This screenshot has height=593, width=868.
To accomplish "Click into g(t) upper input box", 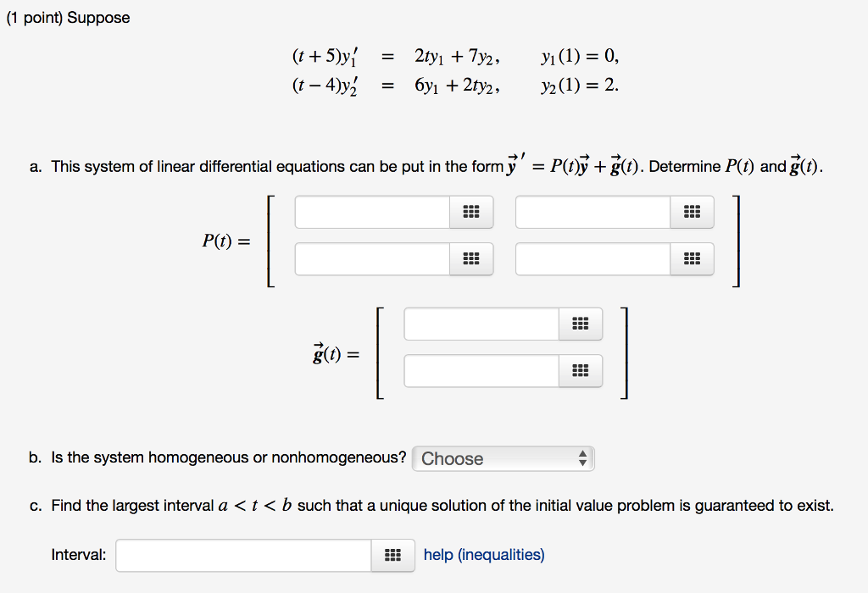I will pyautogui.click(x=480, y=324).
